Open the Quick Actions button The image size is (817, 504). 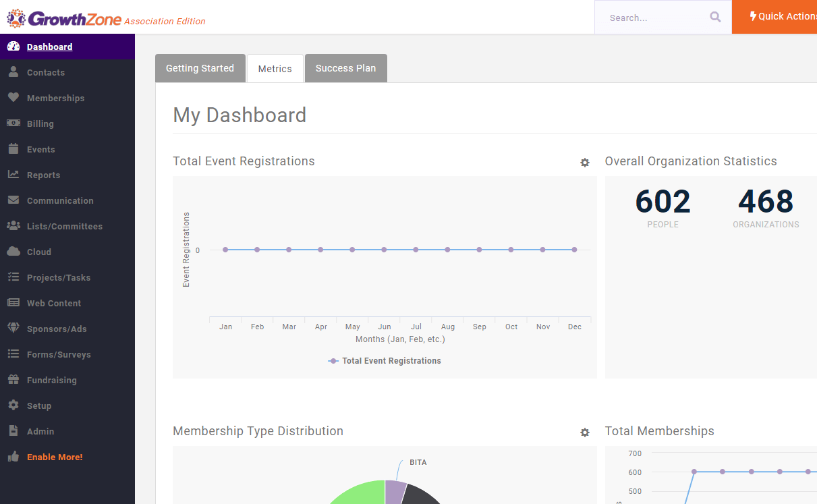pyautogui.click(x=774, y=17)
